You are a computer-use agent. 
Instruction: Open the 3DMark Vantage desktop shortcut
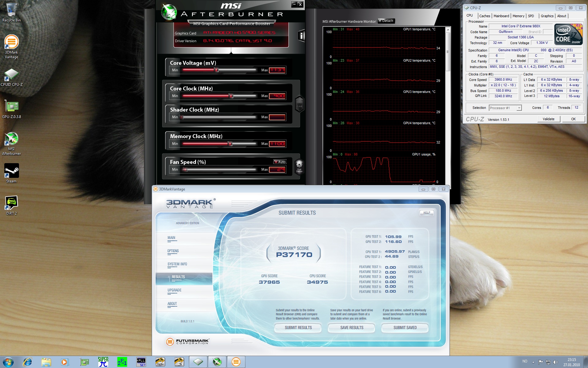12,47
